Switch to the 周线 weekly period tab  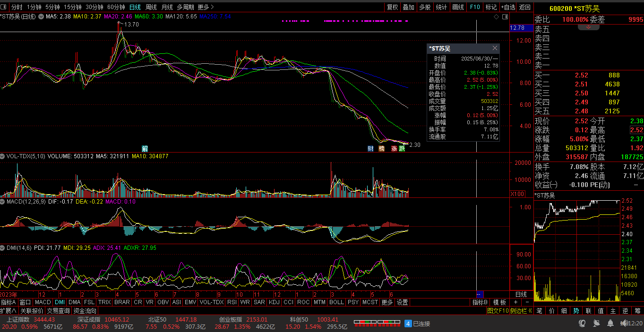(151, 7)
